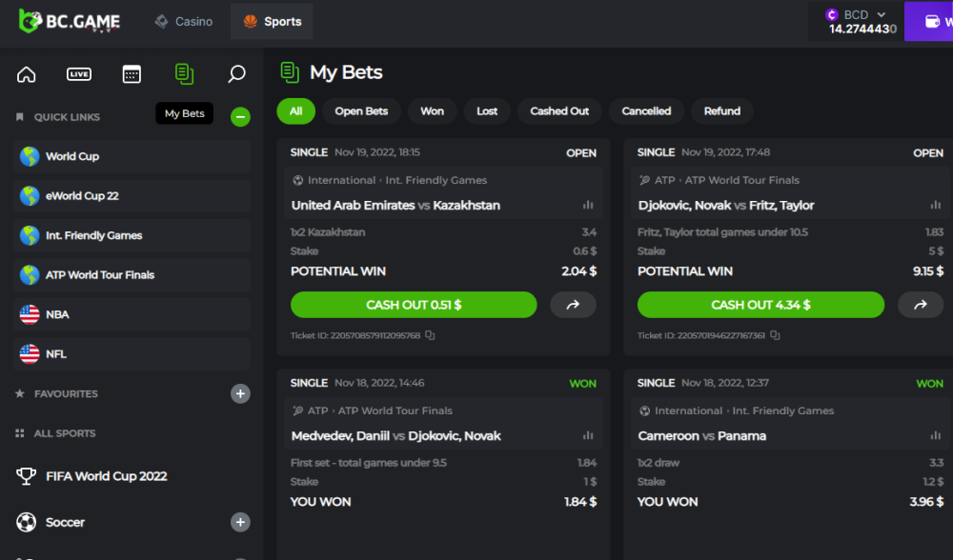953x560 pixels.
Task: Select the Open Bets filter
Action: pos(361,111)
